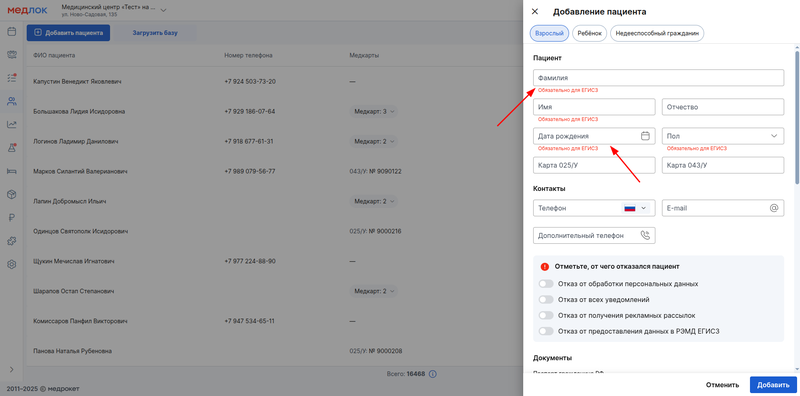Click patient Марков Силантий Валерианович
The height and width of the screenshot is (396, 800).
[80, 171]
